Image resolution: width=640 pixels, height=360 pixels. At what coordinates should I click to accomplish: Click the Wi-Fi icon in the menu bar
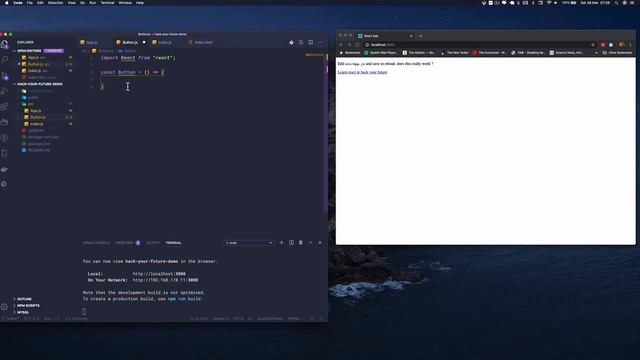click(549, 3)
